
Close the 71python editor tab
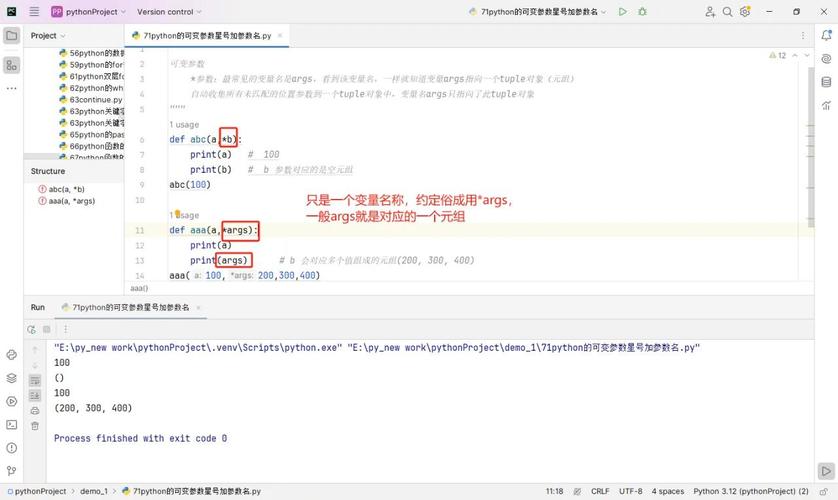[x=280, y=36]
